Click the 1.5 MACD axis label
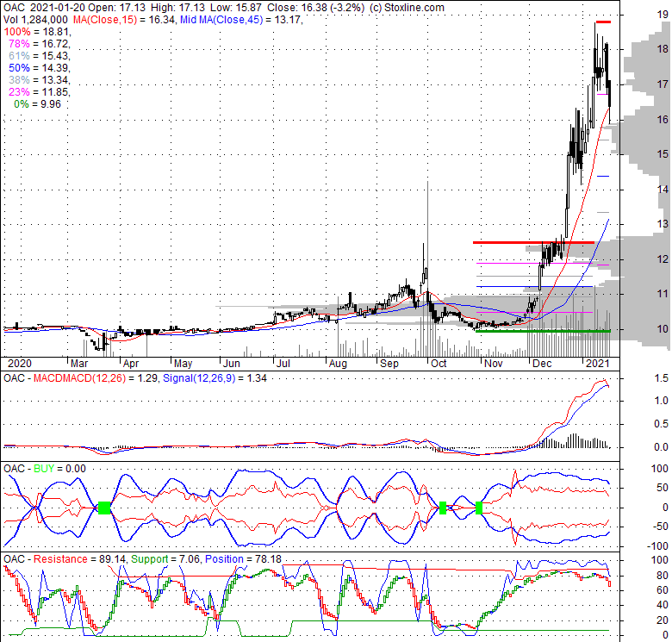 click(662, 377)
